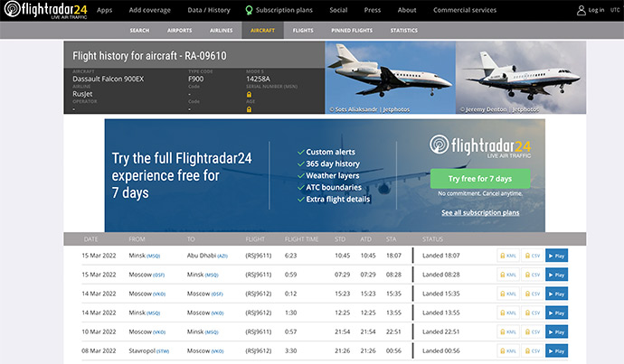Viewport: 624px width, 364px height.
Task: Click the Log in user icon
Action: pyautogui.click(x=581, y=10)
